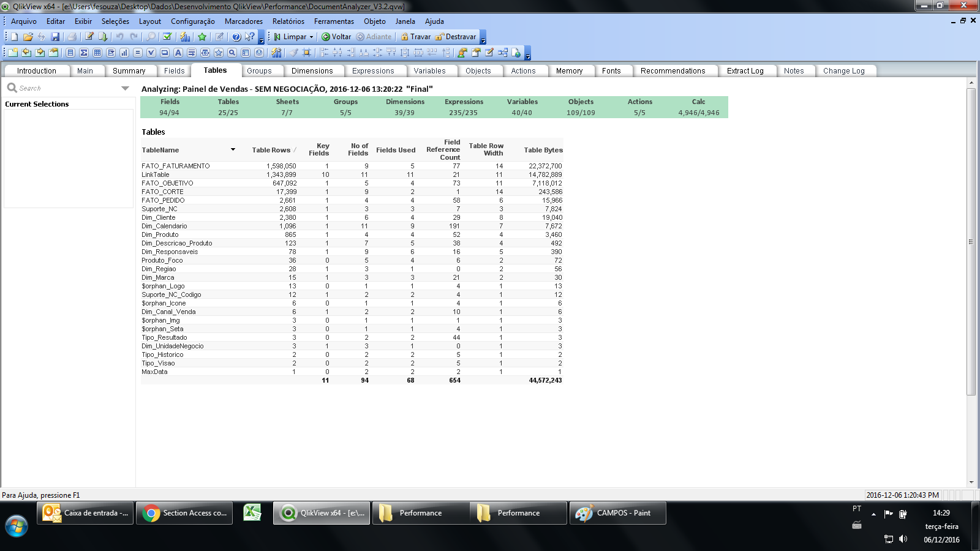Open the Sheet Properties icon

pyautogui.click(x=53, y=53)
